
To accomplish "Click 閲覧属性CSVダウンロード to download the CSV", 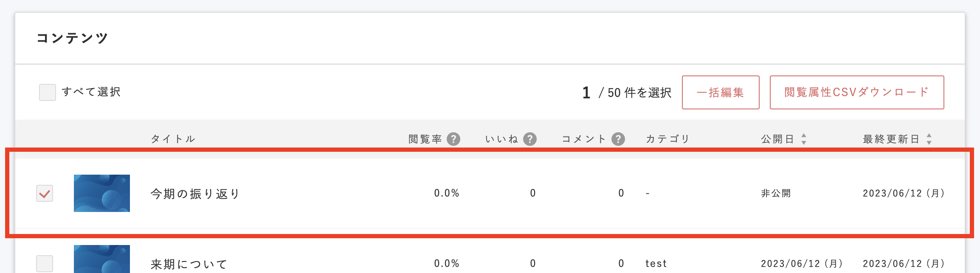I will [857, 92].
